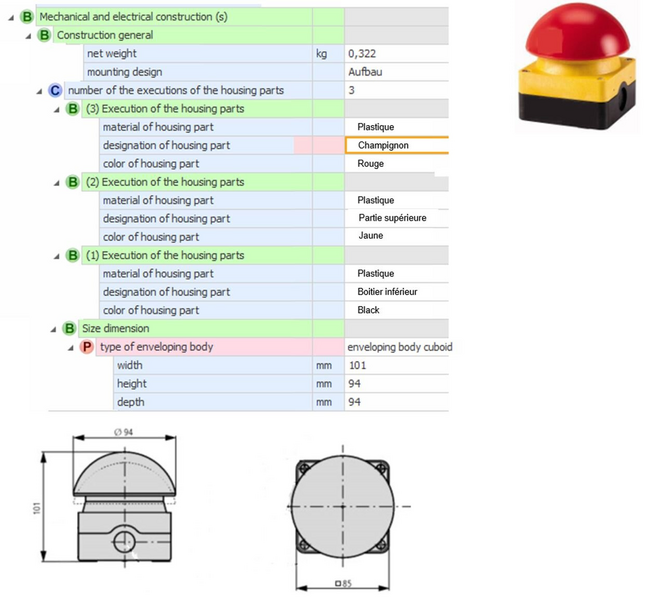
Task: Click the B icon beside Mechanical and electrical construction
Action: click(27, 17)
